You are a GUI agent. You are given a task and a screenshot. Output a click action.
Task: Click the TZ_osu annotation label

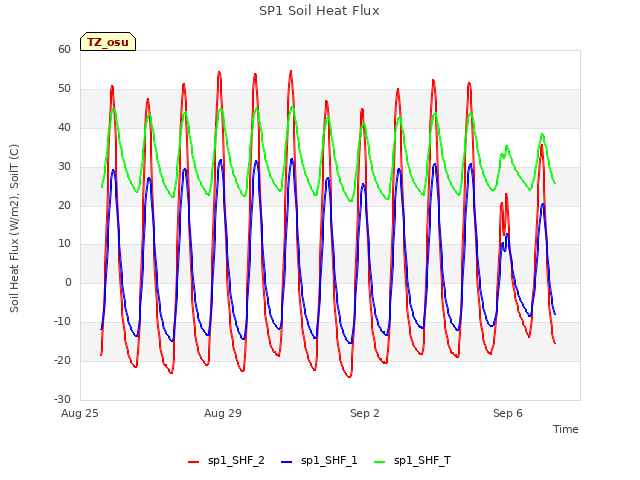108,42
